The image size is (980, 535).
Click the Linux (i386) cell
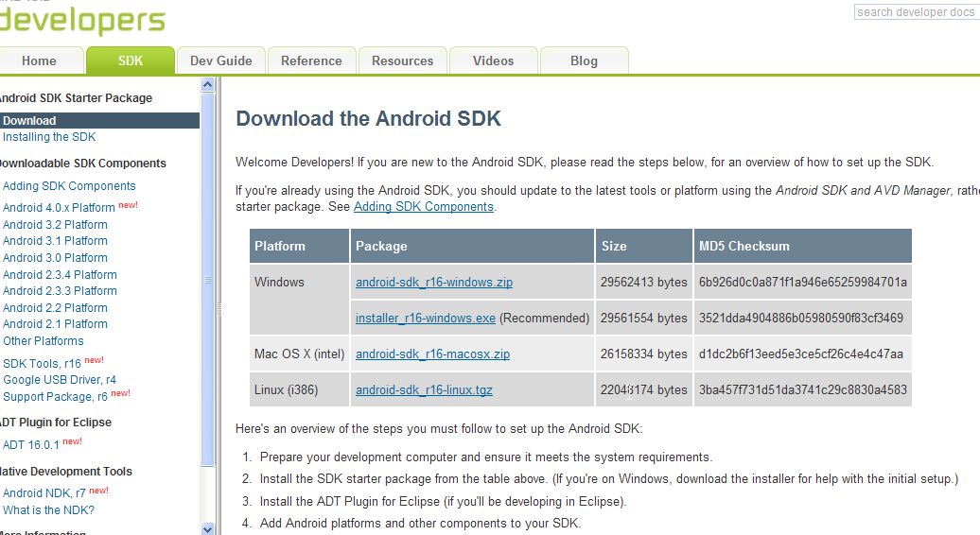[299, 389]
